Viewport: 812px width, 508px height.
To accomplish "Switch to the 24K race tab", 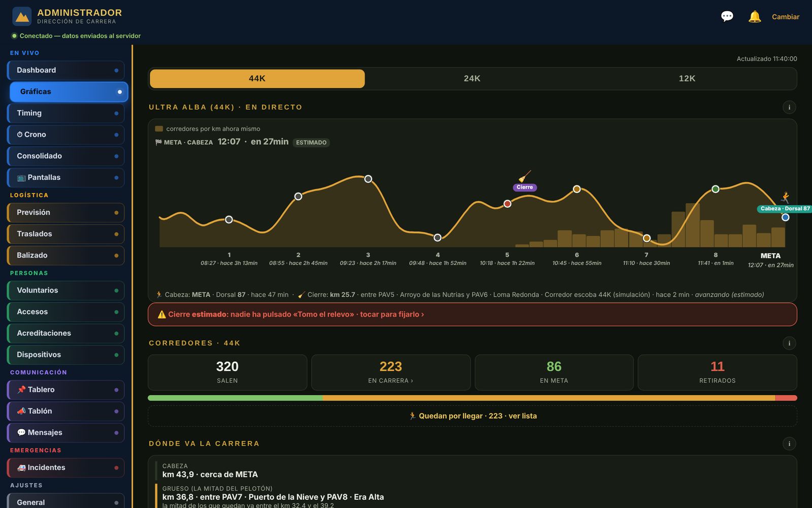I will (472, 79).
